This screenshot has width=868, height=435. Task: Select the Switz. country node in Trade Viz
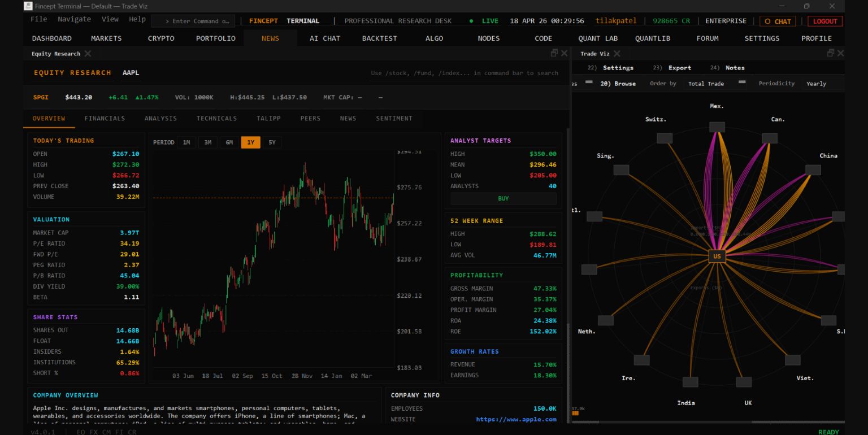[665, 138]
